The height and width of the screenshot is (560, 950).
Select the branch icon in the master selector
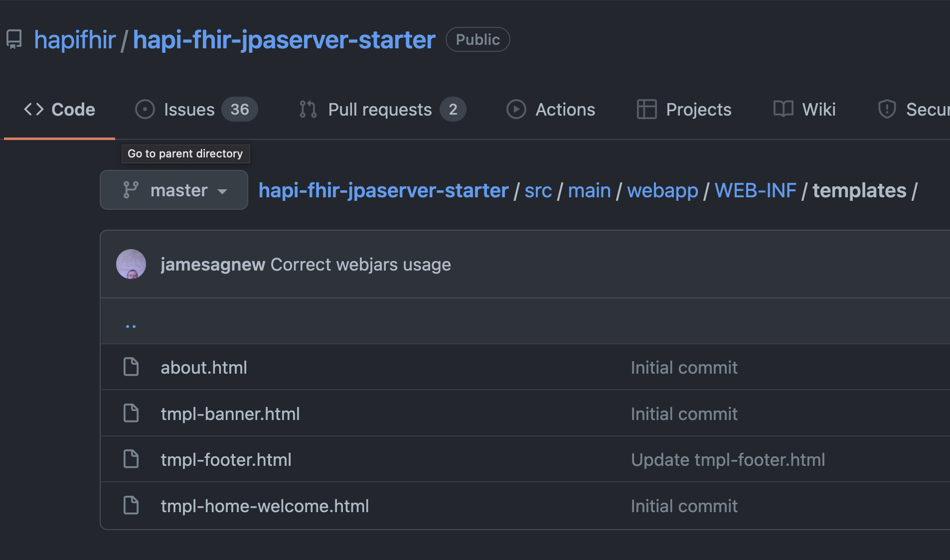pyautogui.click(x=131, y=190)
